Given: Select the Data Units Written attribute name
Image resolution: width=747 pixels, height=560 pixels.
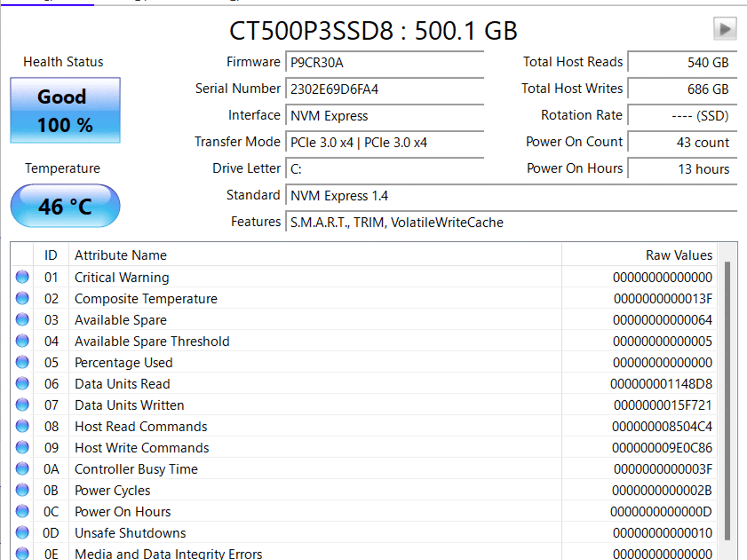Looking at the screenshot, I should pyautogui.click(x=129, y=405).
